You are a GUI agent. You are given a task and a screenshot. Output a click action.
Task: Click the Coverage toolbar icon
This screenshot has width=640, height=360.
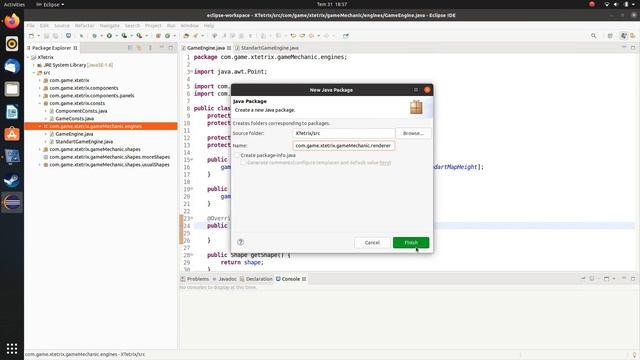pyautogui.click(x=124, y=36)
